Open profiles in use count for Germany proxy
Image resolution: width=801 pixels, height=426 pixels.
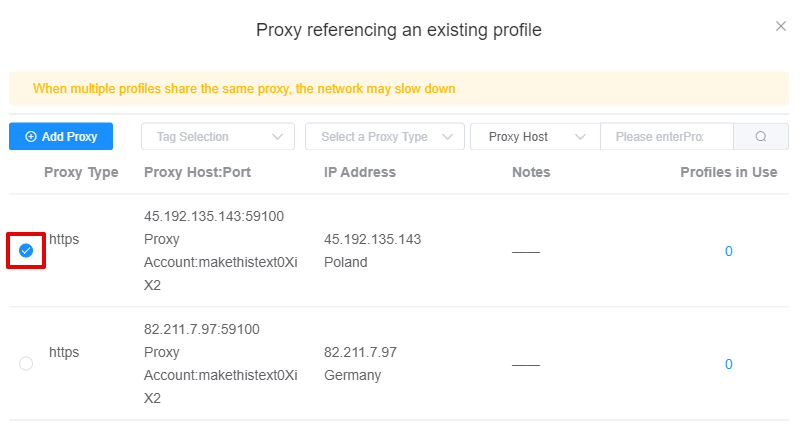click(728, 364)
